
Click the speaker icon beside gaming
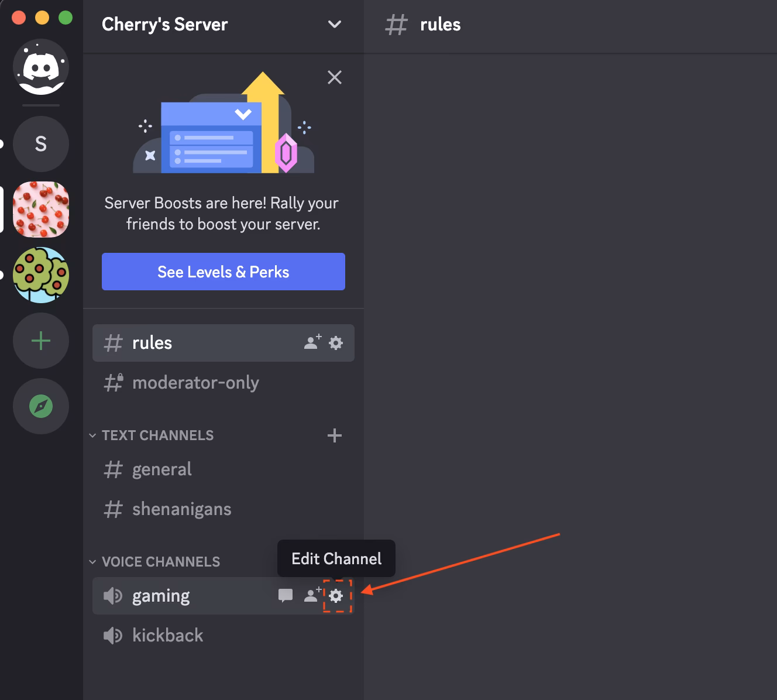click(x=113, y=596)
